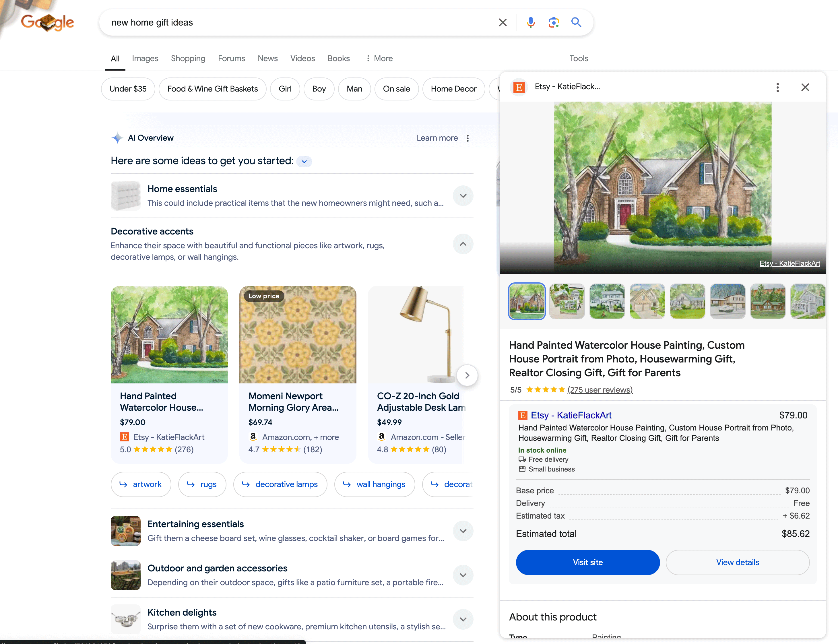Expand the Home essentials section
Image resolution: width=838 pixels, height=644 pixels.
point(463,195)
